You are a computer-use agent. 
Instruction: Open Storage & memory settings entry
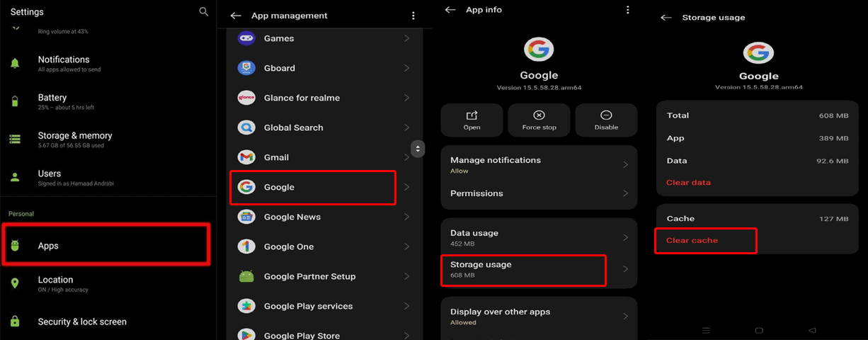108,139
